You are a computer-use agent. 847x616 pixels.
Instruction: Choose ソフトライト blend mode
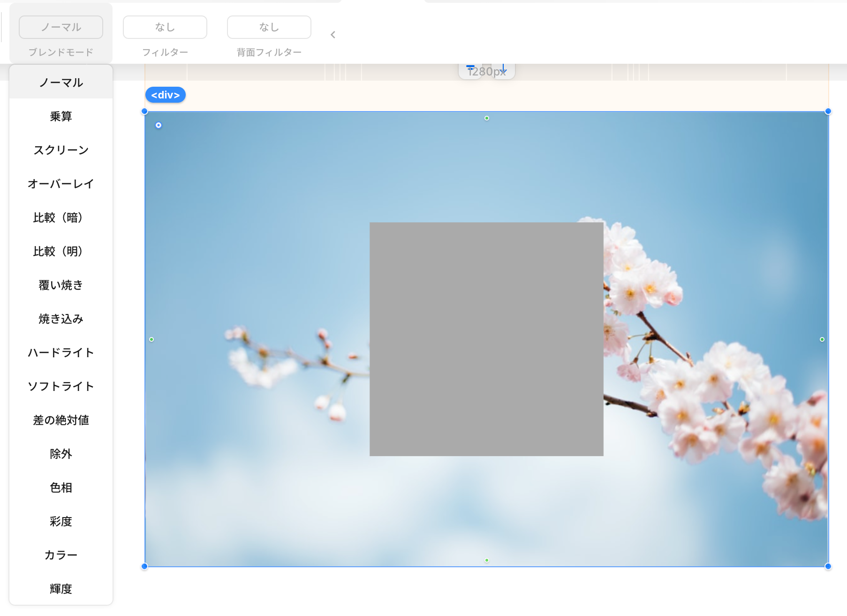tap(61, 386)
